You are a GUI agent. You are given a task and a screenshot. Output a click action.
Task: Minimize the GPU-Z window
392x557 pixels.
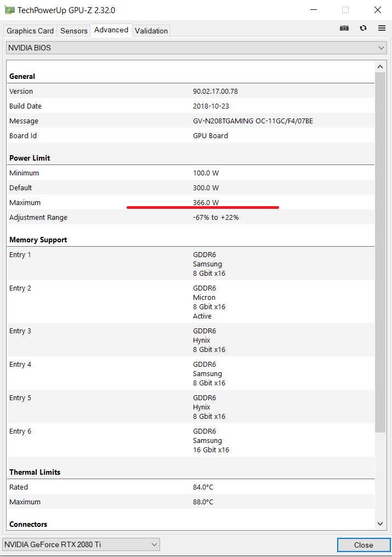click(314, 9)
